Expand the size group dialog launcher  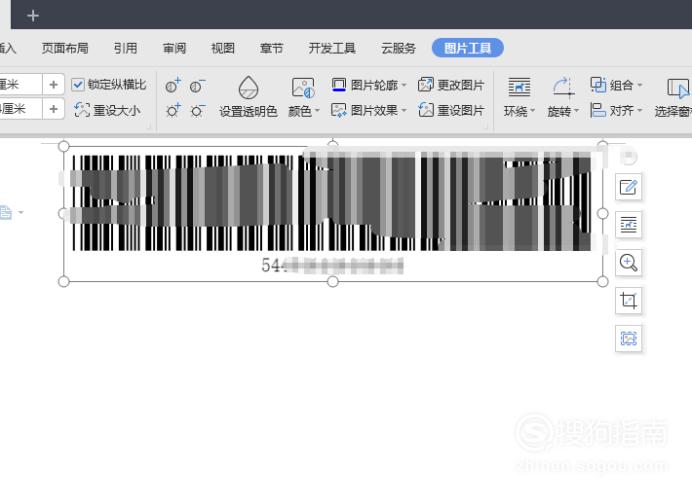(149, 127)
